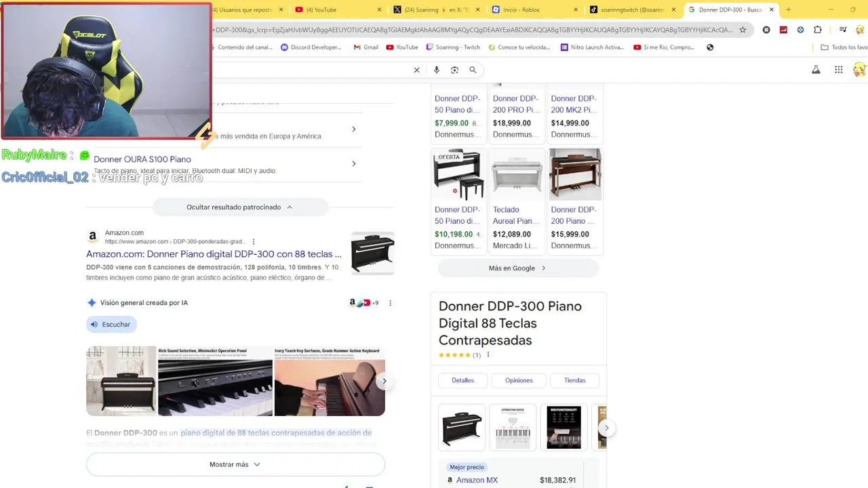Start voice search with the microphone icon
868x488 pixels.
click(x=436, y=70)
